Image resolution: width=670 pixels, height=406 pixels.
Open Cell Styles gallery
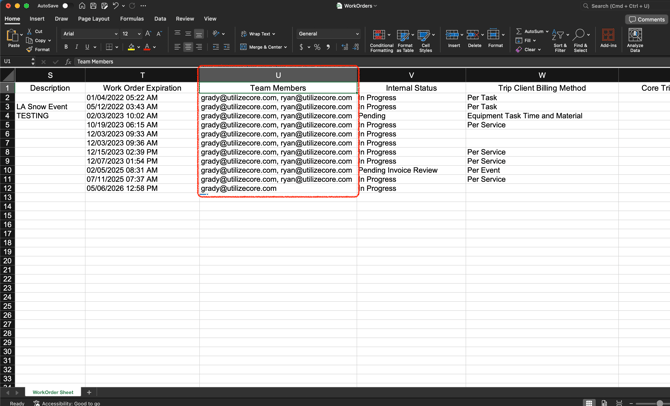(426, 41)
